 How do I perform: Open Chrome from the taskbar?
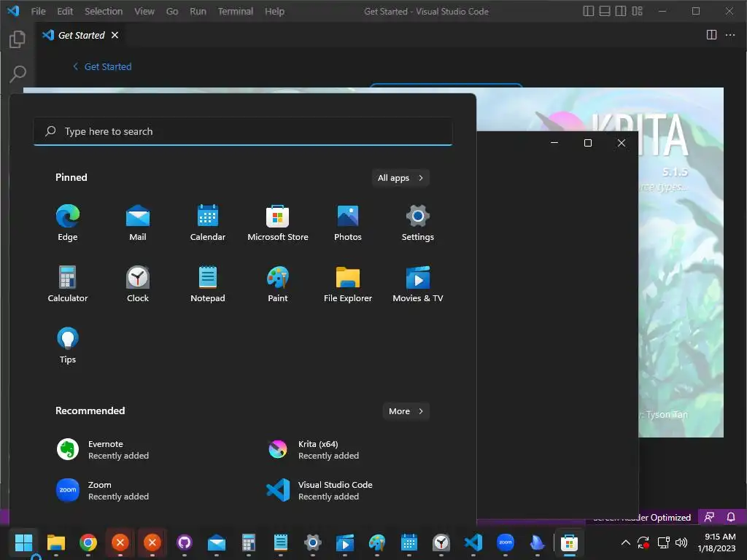click(88, 542)
